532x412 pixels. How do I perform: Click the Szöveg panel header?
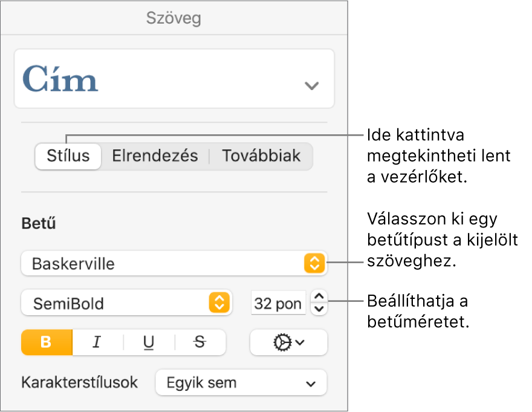pos(174,18)
